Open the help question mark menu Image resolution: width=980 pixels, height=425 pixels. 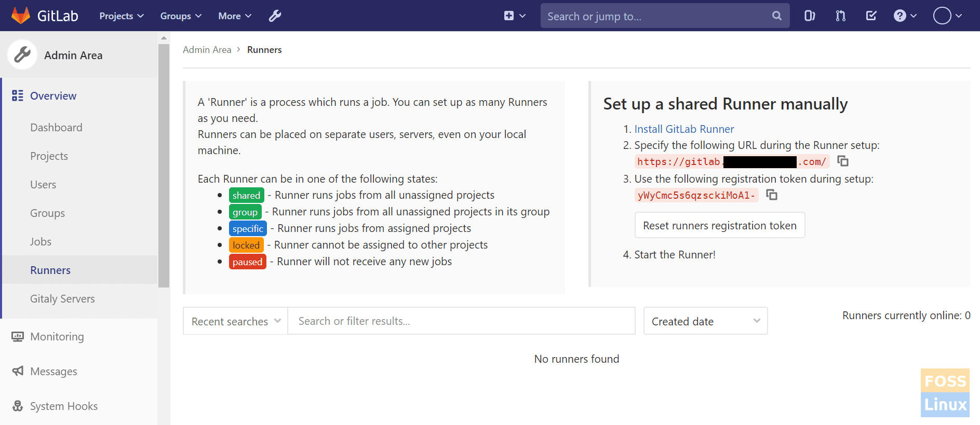point(905,16)
